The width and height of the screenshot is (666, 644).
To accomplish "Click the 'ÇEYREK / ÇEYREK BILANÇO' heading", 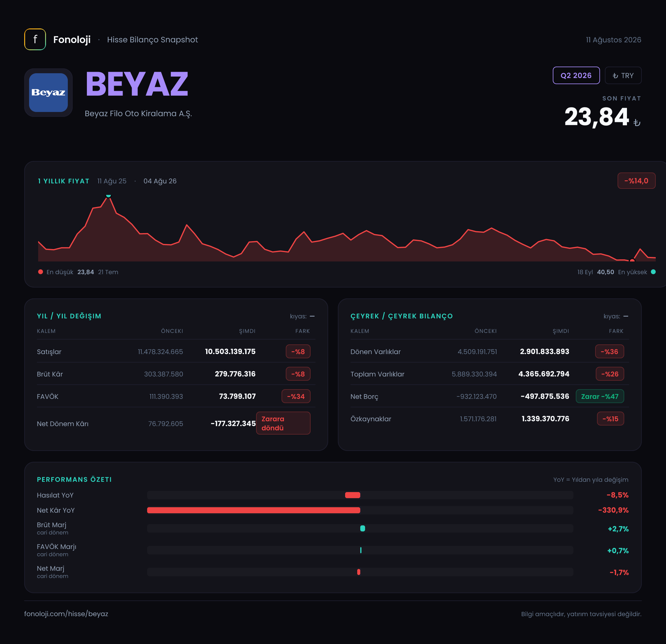I will point(402,316).
